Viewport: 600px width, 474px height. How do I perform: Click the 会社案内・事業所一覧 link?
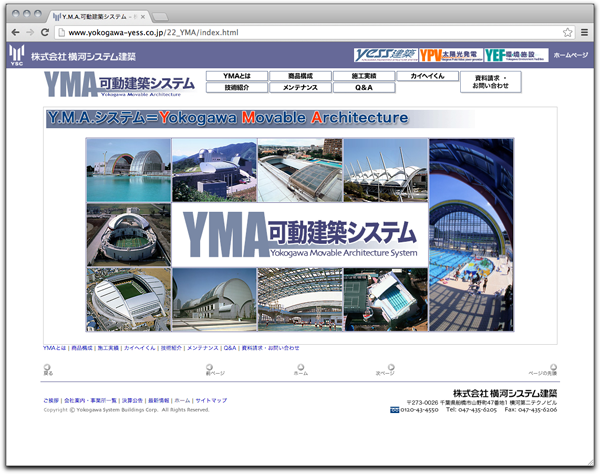coord(90,401)
